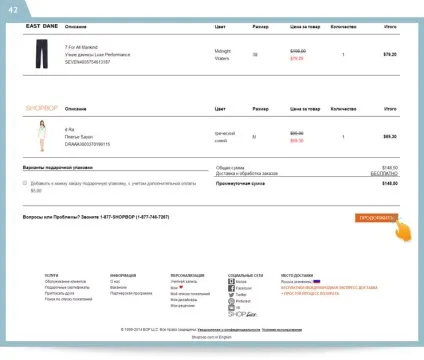Click the 1-877-SHOPBOP phone number text
Screen dimensions: 424x360
[135, 217]
